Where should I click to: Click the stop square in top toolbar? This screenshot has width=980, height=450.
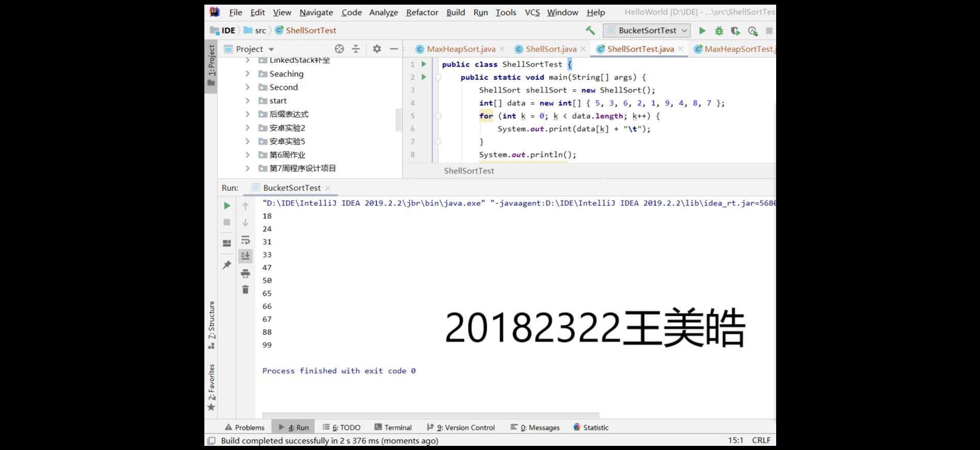pos(769,30)
